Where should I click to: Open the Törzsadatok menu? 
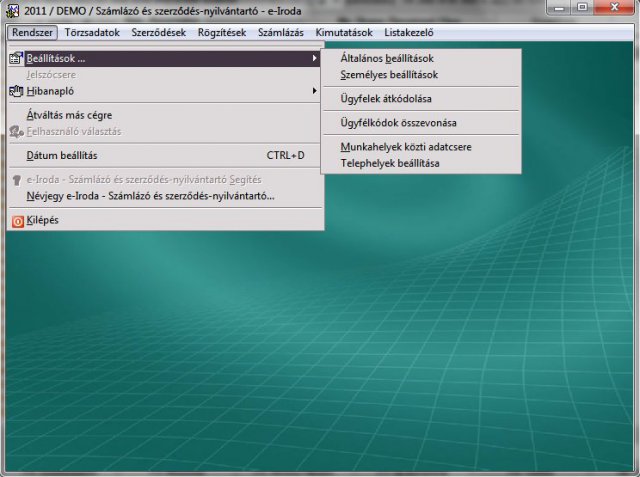(x=92, y=32)
